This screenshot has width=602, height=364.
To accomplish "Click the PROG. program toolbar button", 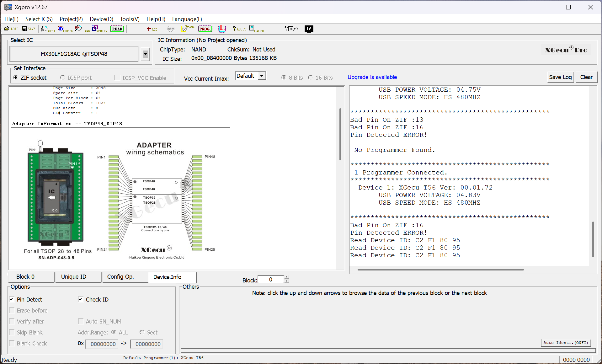I will tap(205, 29).
